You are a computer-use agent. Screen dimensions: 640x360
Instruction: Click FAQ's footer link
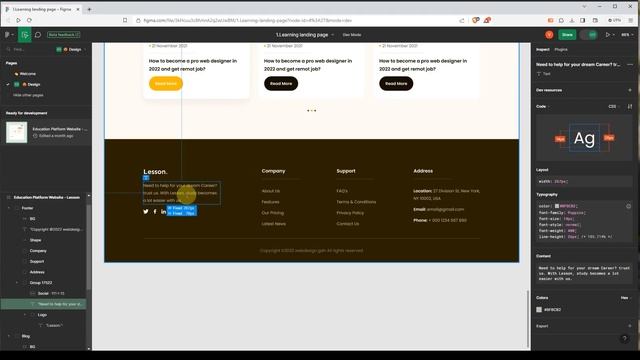[x=342, y=191]
